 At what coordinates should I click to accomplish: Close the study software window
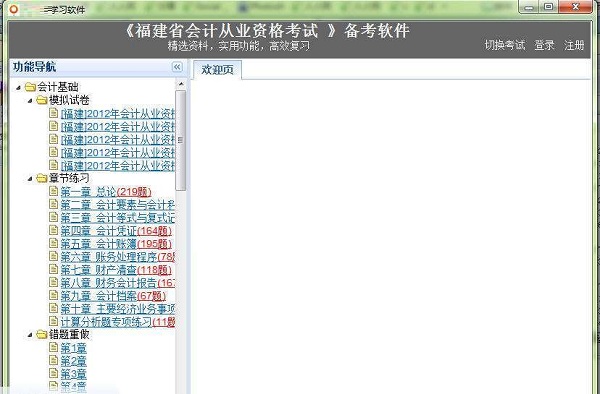click(x=575, y=8)
